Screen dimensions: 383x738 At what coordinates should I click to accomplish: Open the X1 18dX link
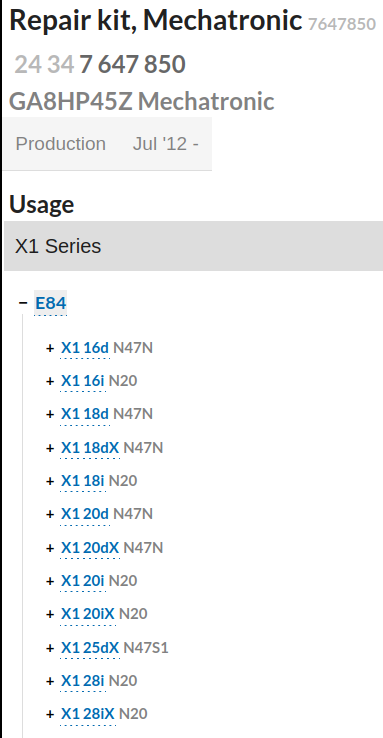[90, 448]
